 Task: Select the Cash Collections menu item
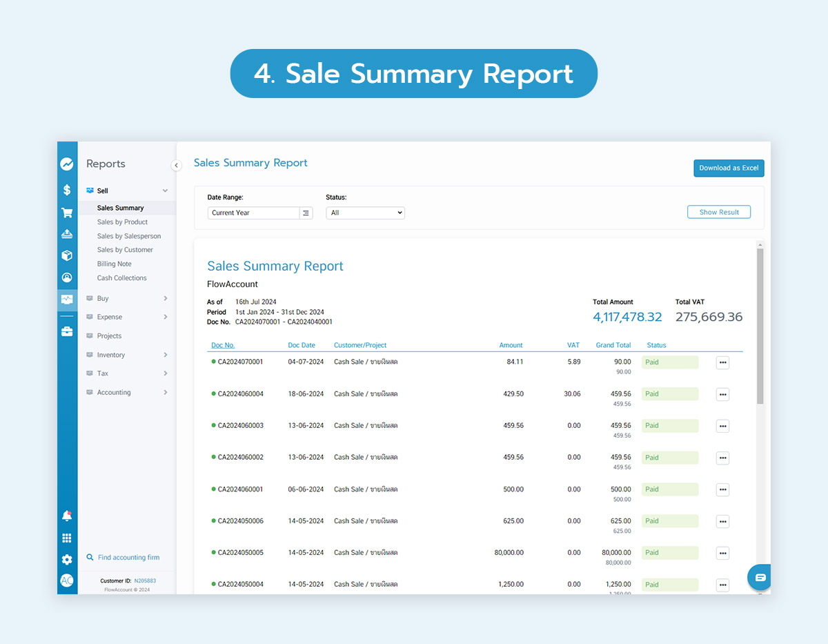tap(124, 277)
